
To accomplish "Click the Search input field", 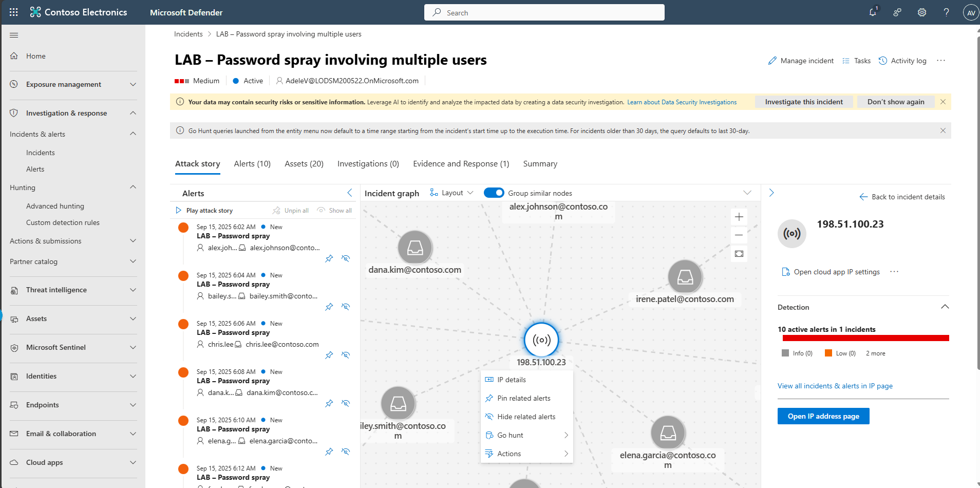I will pyautogui.click(x=544, y=12).
